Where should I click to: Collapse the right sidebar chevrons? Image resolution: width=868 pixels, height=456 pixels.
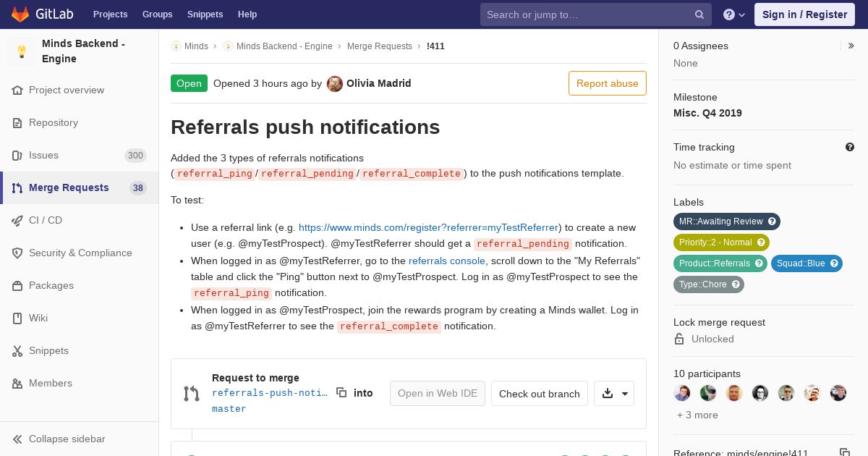851,46
